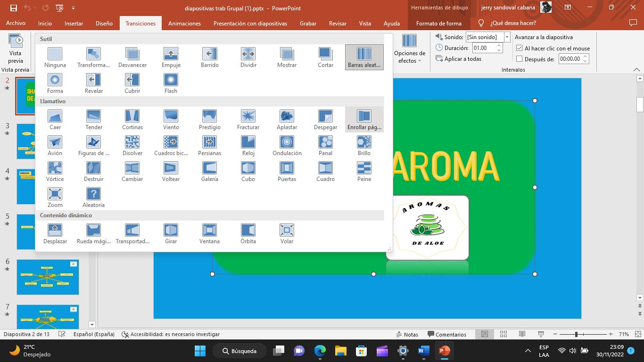The width and height of the screenshot is (644, 362).
Task: Apply the Caer transition
Action: pos(55,120)
